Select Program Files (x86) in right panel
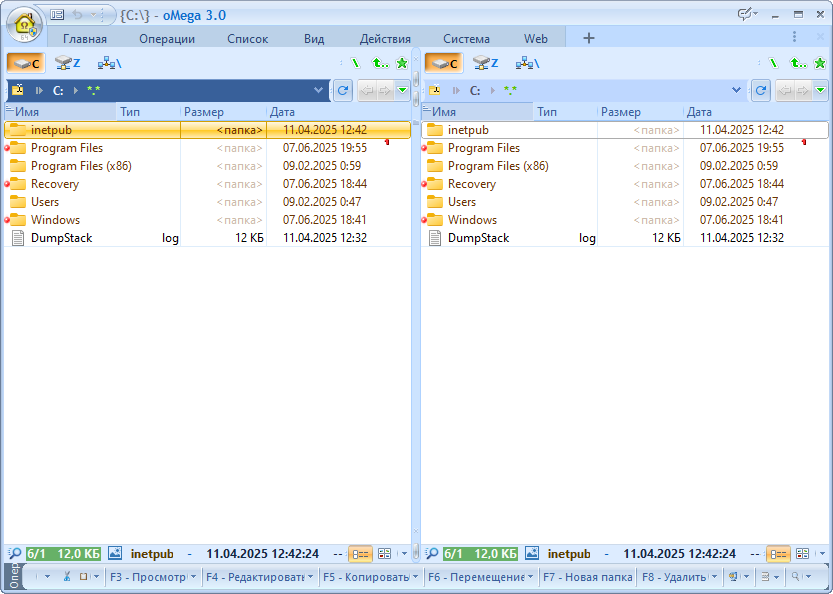The image size is (833, 594). (625, 166)
